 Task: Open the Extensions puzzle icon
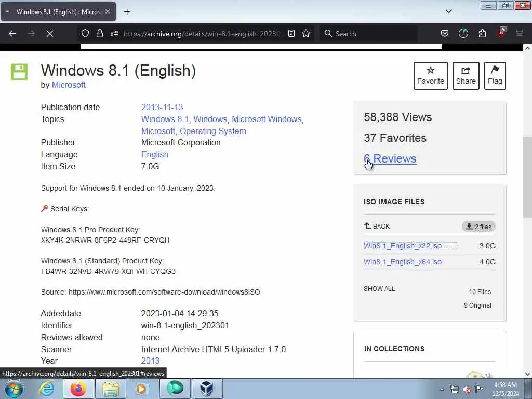pos(482,33)
